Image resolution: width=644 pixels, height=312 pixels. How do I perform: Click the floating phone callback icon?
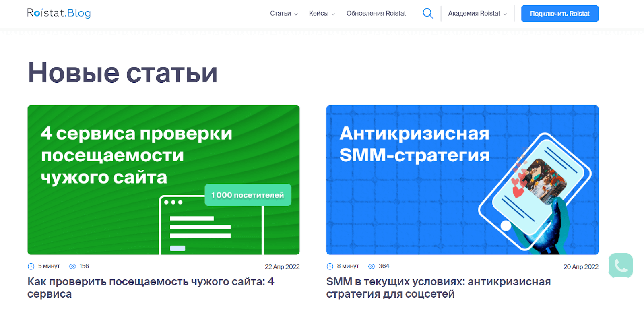[x=620, y=265]
